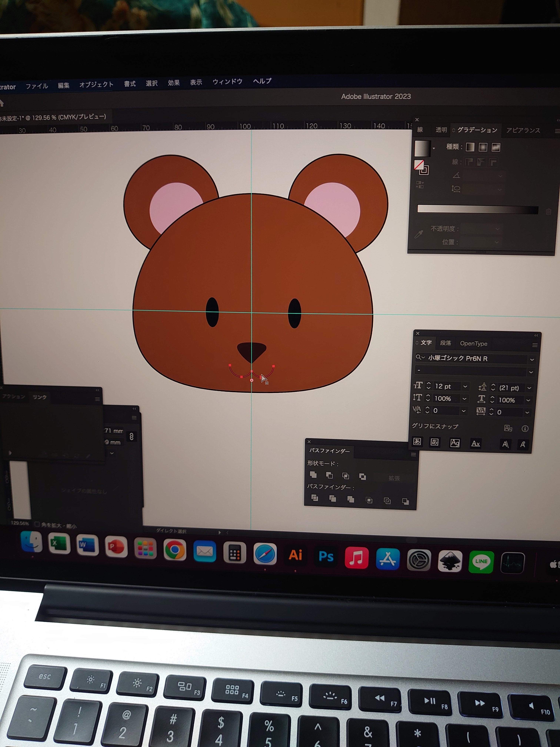Select the radial gradient type icon
Viewport: 560px width, 747px height.
coord(483,147)
